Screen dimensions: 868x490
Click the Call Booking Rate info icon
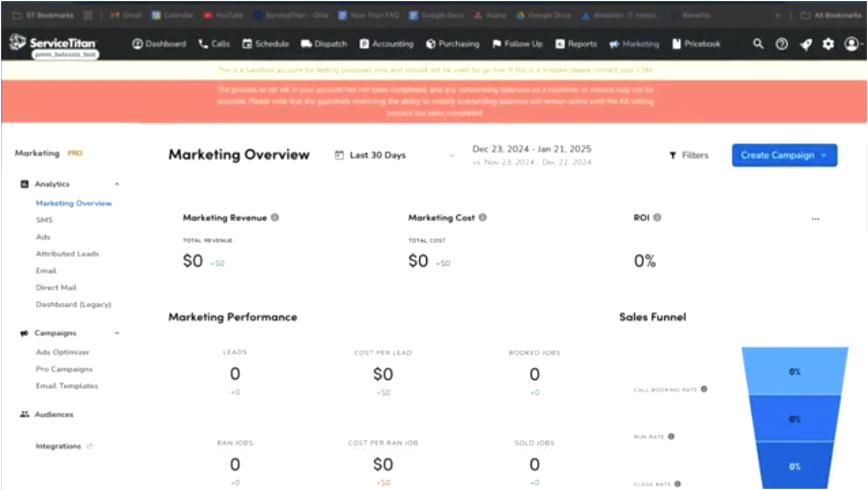click(704, 389)
